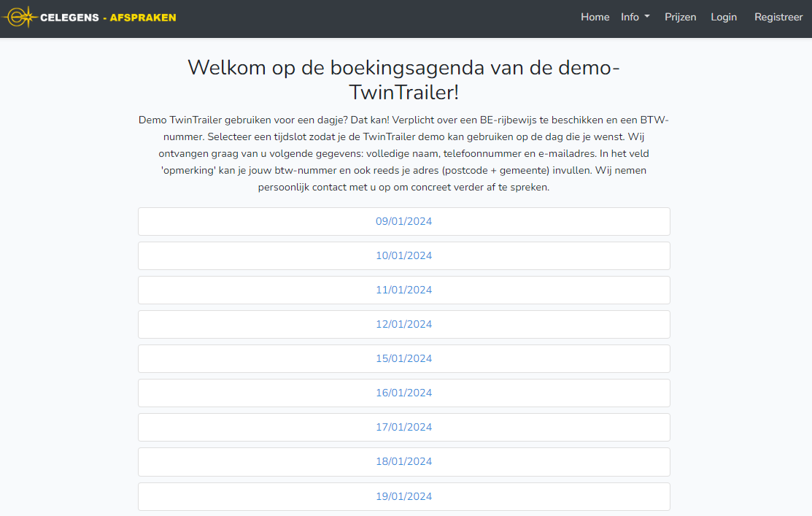Go to the Home page
The width and height of the screenshot is (812, 516).
coord(595,17)
